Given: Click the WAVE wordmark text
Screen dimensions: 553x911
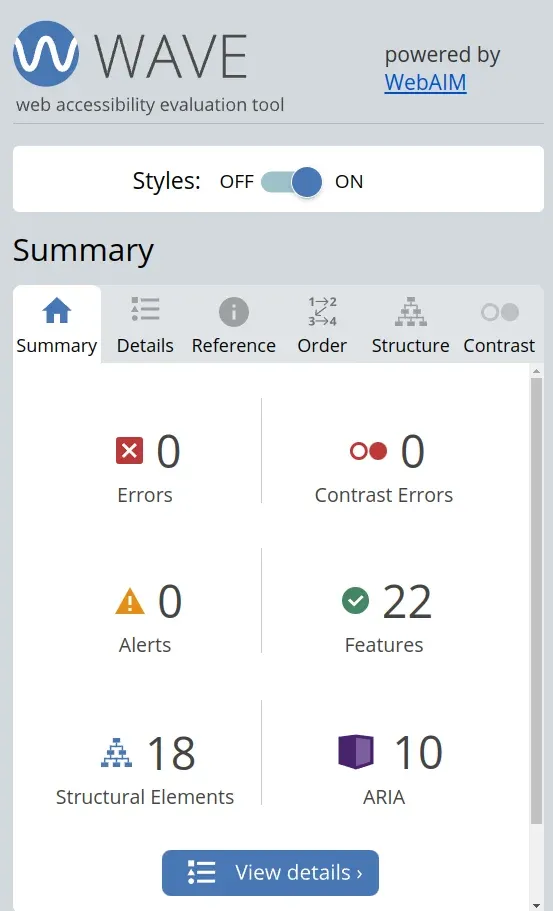Looking at the screenshot, I should coord(171,56).
